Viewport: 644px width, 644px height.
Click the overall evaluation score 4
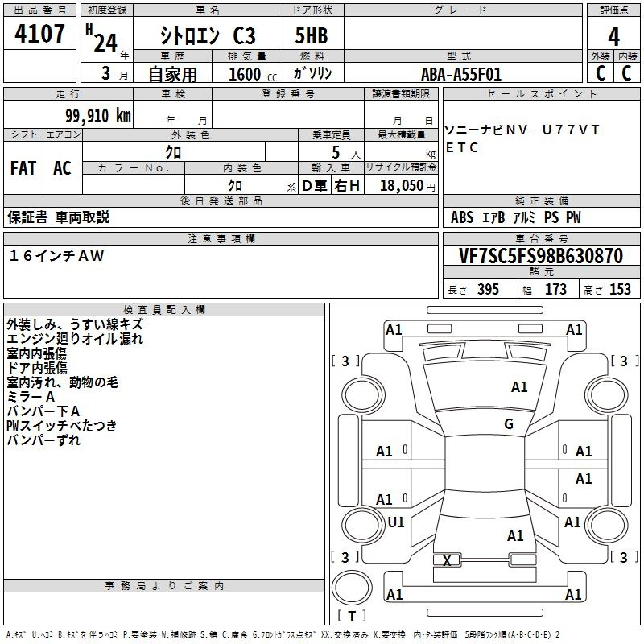[x=613, y=37]
